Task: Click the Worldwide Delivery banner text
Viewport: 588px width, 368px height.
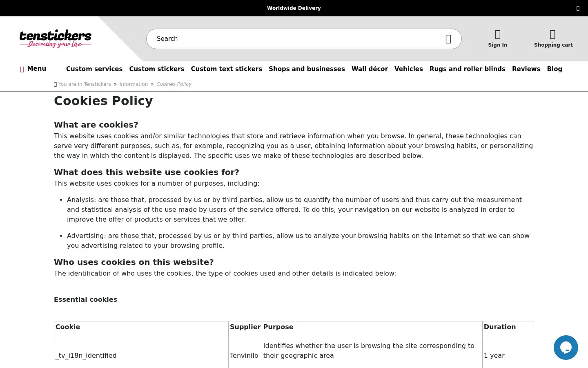Action: (294, 8)
